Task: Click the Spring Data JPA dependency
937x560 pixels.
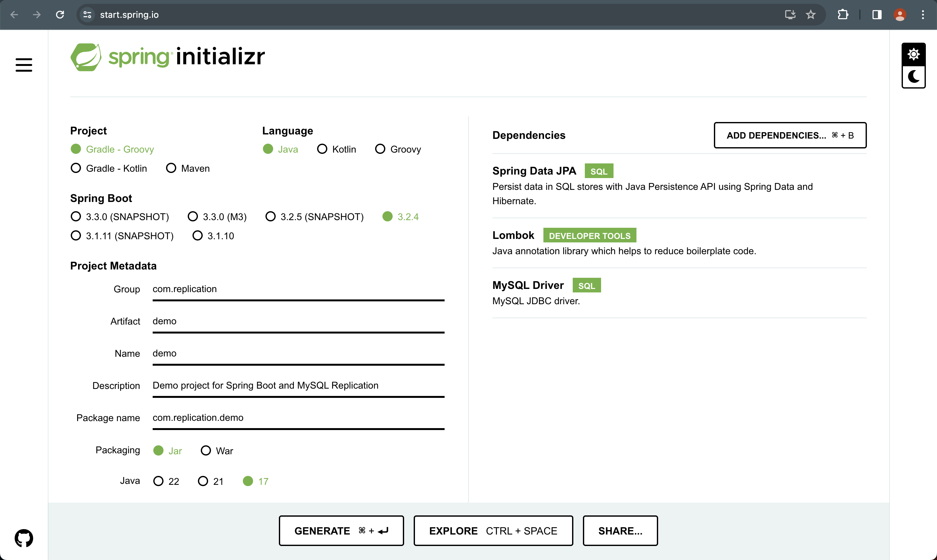Action: tap(679, 185)
